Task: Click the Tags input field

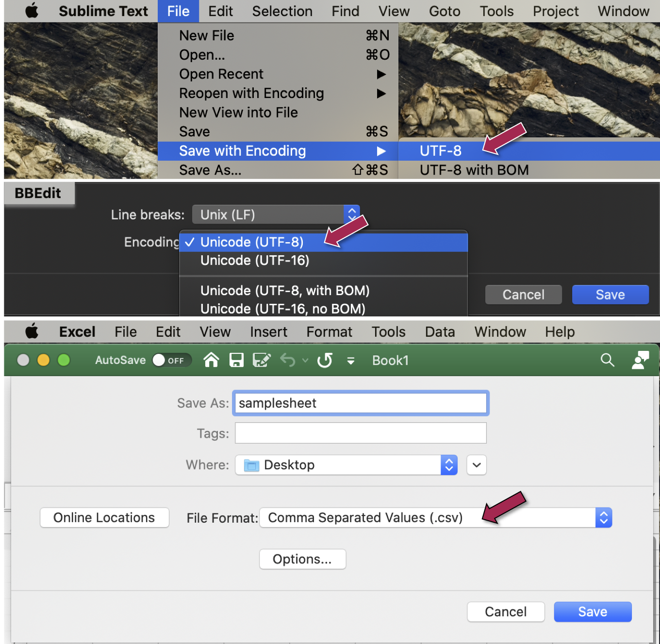Action: (x=361, y=433)
